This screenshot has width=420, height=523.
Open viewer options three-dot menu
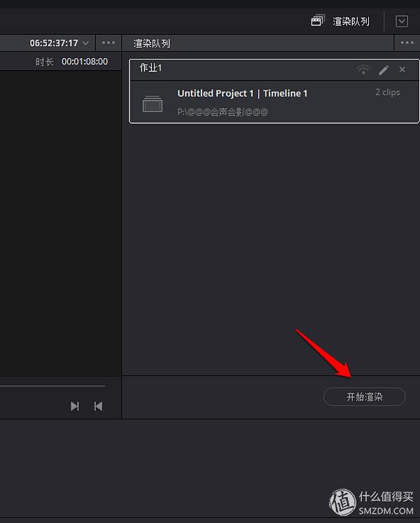pos(108,43)
